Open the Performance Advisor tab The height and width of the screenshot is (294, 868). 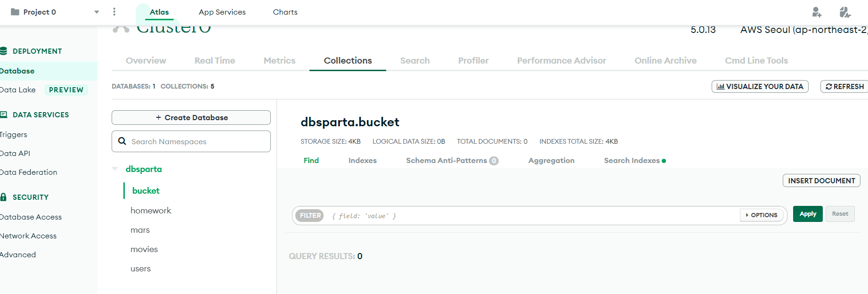pyautogui.click(x=561, y=60)
